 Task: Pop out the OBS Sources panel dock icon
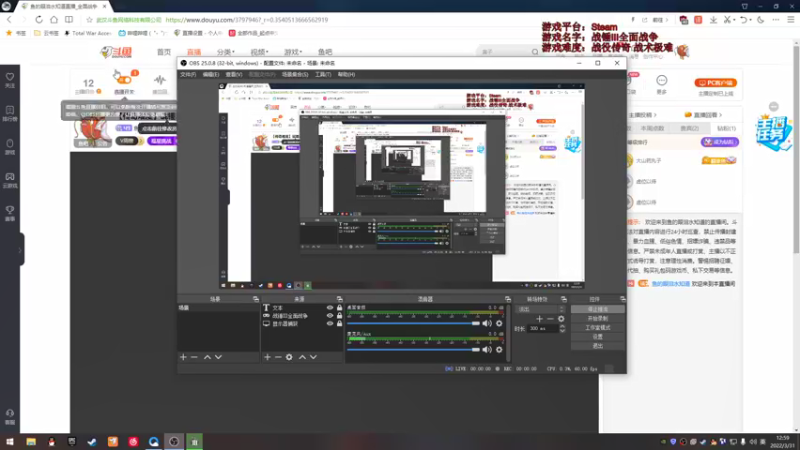point(339,299)
